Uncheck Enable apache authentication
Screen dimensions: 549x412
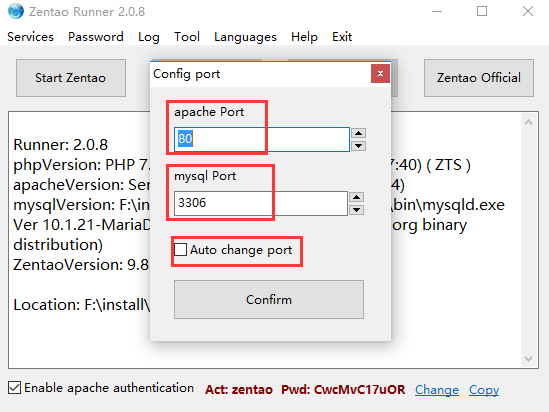click(x=14, y=388)
